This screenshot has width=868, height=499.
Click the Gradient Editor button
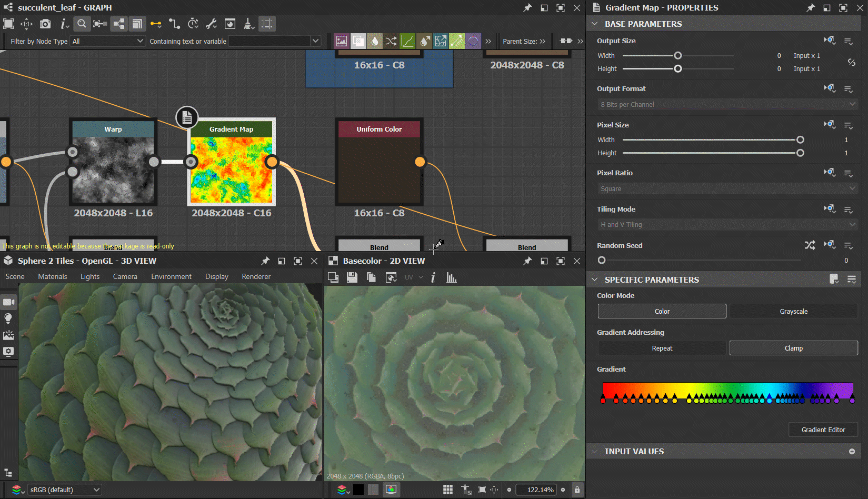(823, 430)
